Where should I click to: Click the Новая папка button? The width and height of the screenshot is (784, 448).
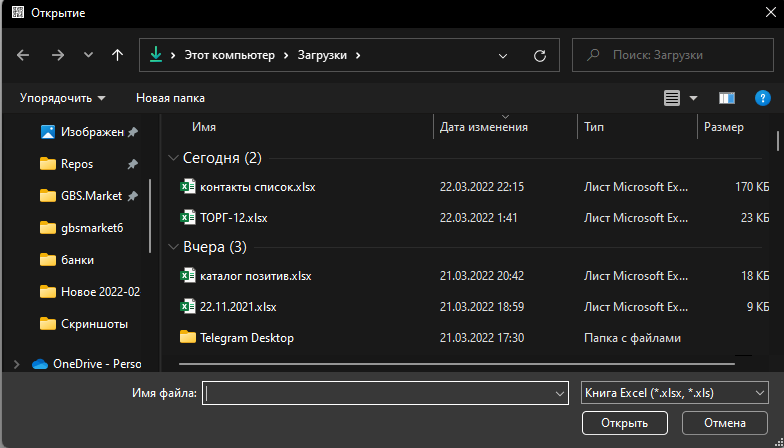(x=170, y=98)
